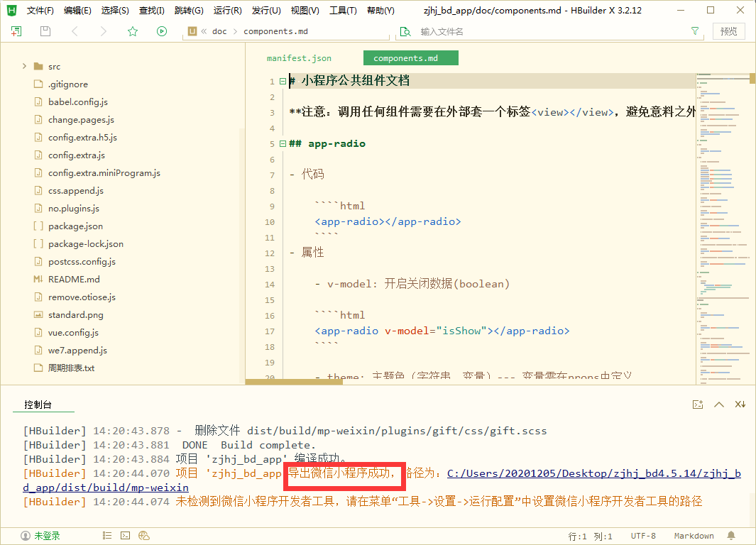This screenshot has height=545, width=756.
Task: Click the project icon in breadcrumb path
Action: tap(192, 31)
